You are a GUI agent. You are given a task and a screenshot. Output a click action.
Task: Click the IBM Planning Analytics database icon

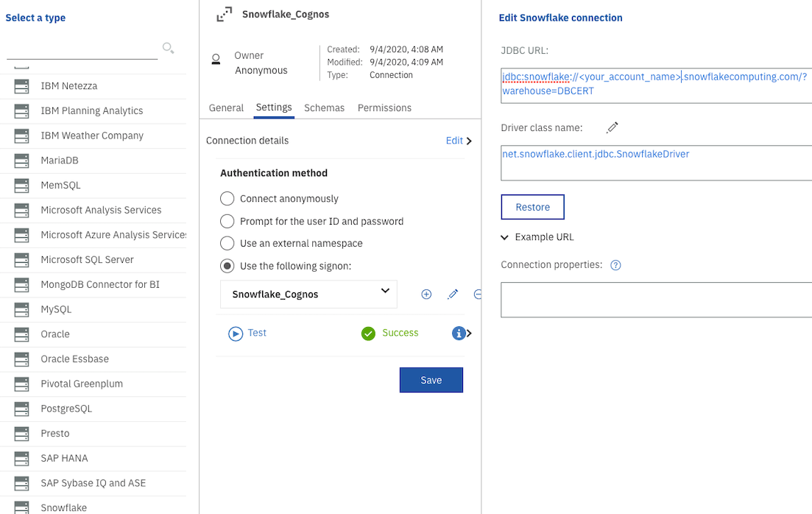(x=22, y=111)
